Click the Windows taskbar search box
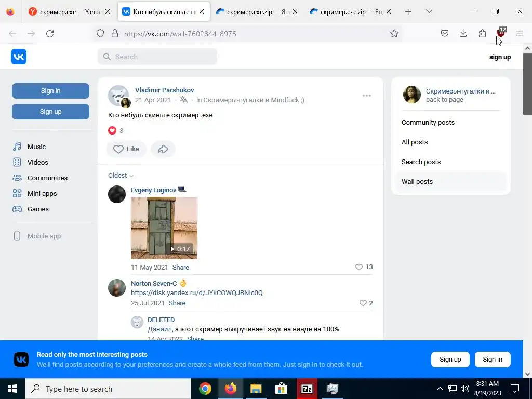 click(x=108, y=389)
